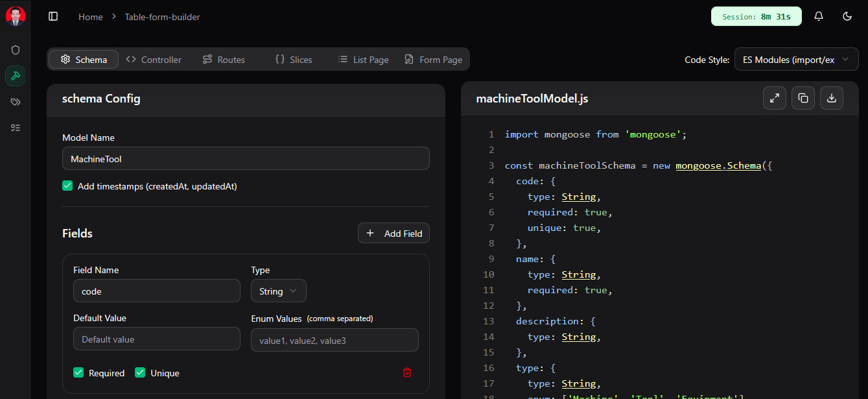Click the machineToolModel.js file title
The image size is (868, 399).
coord(532,99)
